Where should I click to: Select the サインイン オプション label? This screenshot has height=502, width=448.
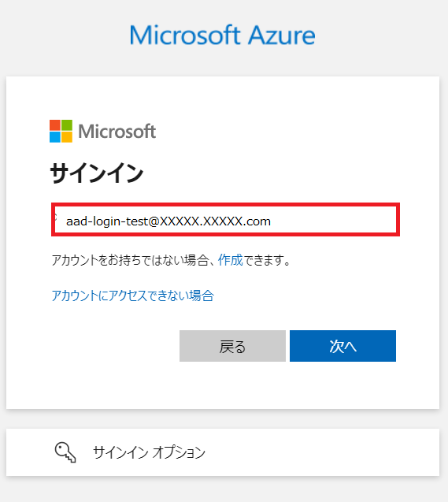149,452
